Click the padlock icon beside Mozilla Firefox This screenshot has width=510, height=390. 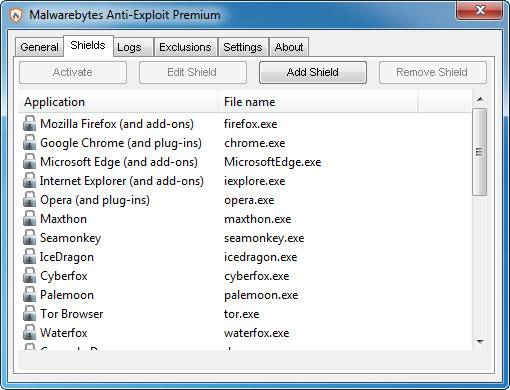click(x=29, y=124)
